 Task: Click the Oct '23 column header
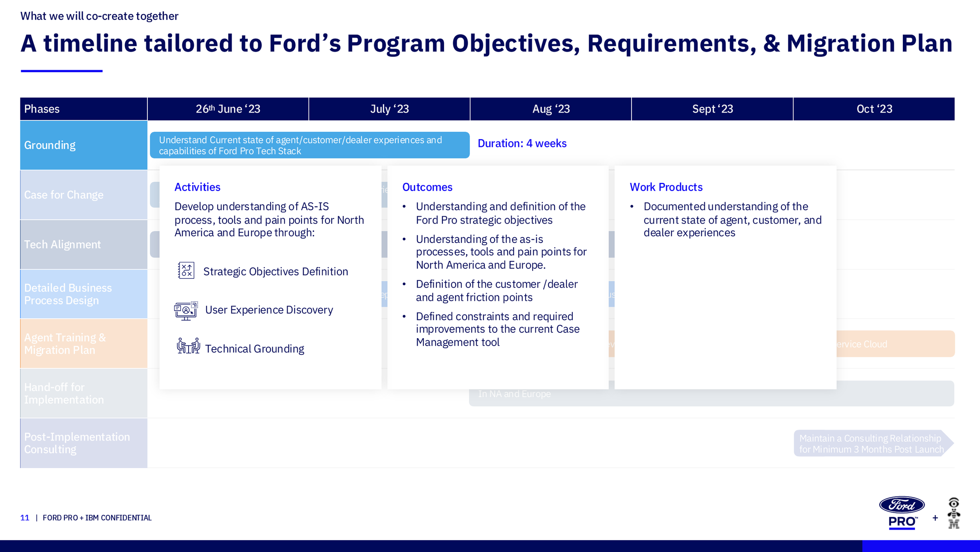point(874,109)
